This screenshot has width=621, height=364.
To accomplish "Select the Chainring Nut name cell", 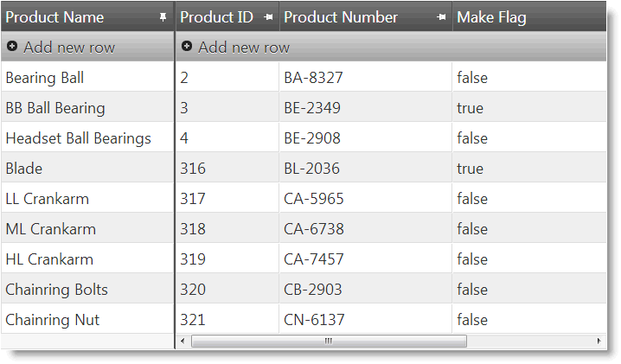I will pyautogui.click(x=52, y=320).
